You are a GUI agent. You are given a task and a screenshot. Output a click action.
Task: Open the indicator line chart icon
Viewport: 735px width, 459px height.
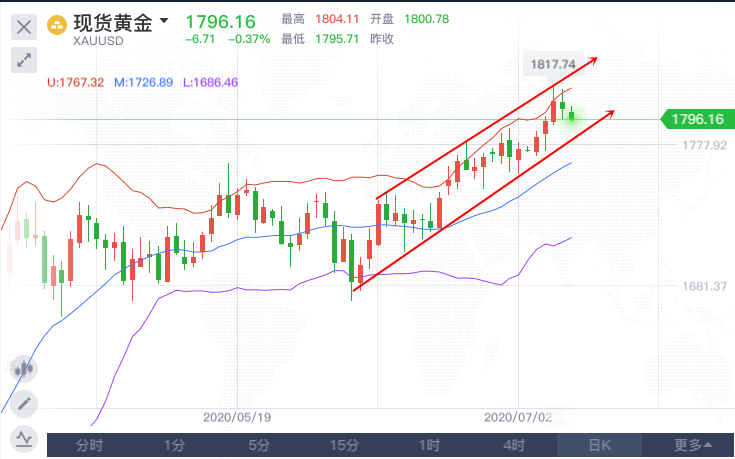click(x=22, y=438)
